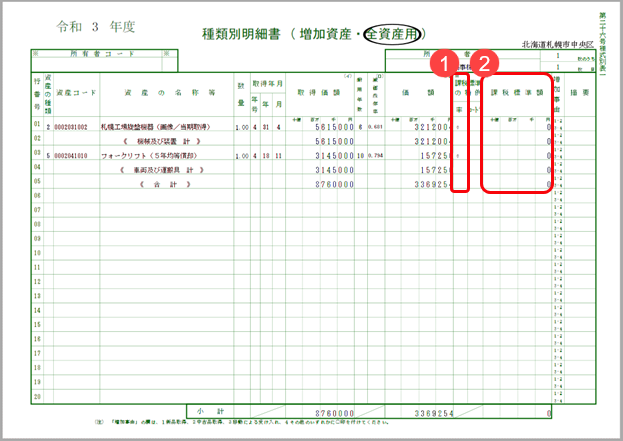Click the "種類別明細書" form title
This screenshot has height=441, width=623.
pyautogui.click(x=241, y=34)
